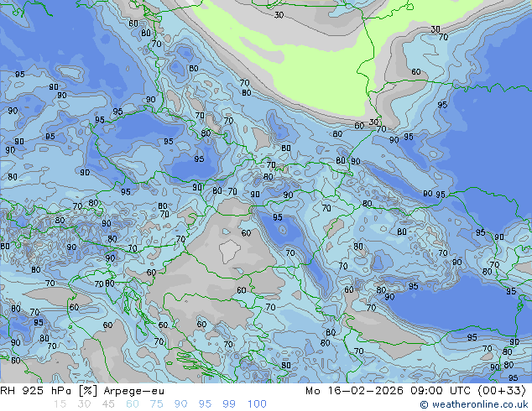Click the legend value "60" below the map
This screenshot has height=411, width=532.
[133, 404]
